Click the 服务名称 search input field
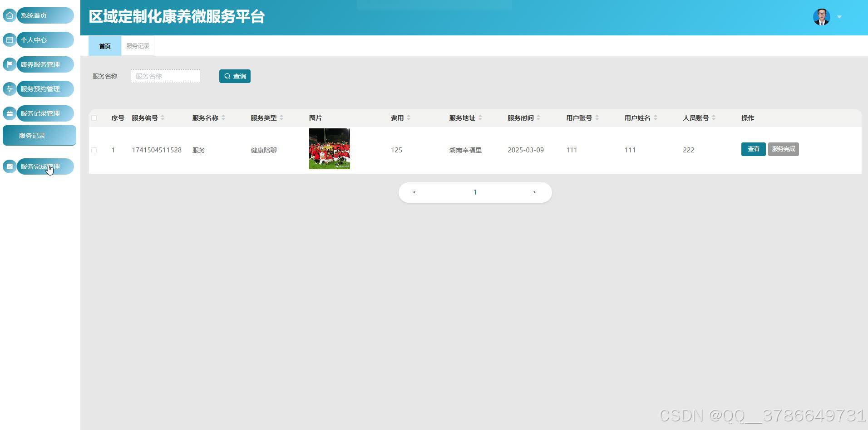Image resolution: width=868 pixels, height=430 pixels. tap(165, 76)
